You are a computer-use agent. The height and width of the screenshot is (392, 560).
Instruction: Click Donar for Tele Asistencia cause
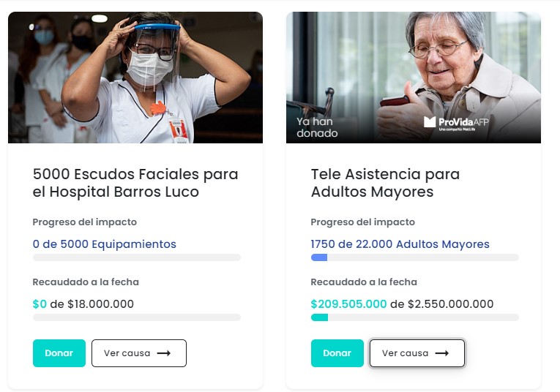337,353
